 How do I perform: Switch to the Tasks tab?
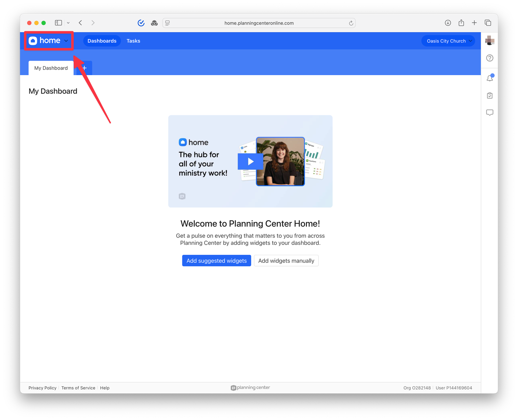coord(133,41)
